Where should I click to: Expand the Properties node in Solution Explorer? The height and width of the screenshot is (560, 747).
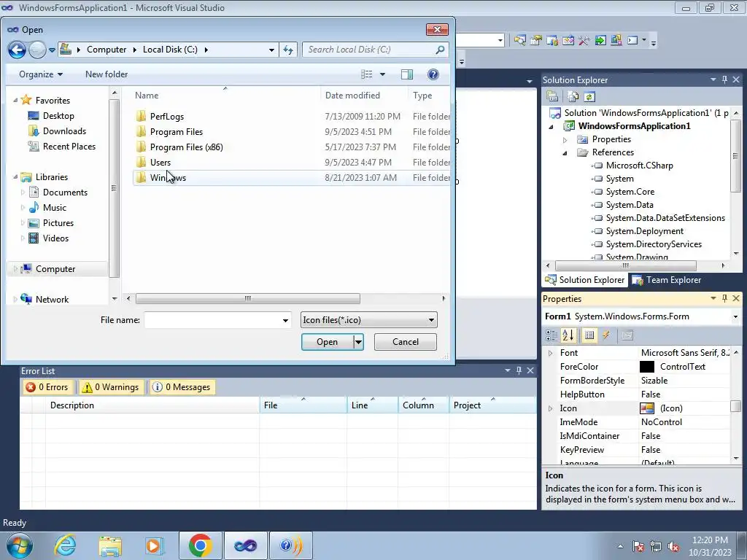click(x=565, y=139)
